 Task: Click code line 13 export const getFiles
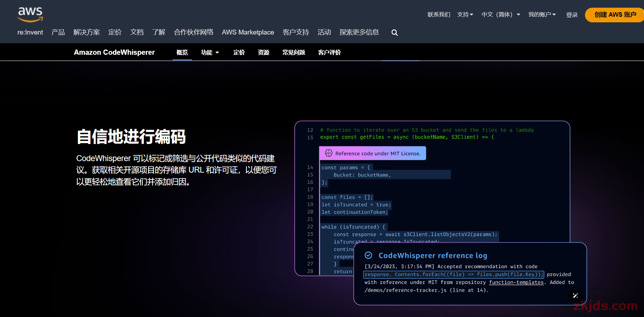[407, 137]
